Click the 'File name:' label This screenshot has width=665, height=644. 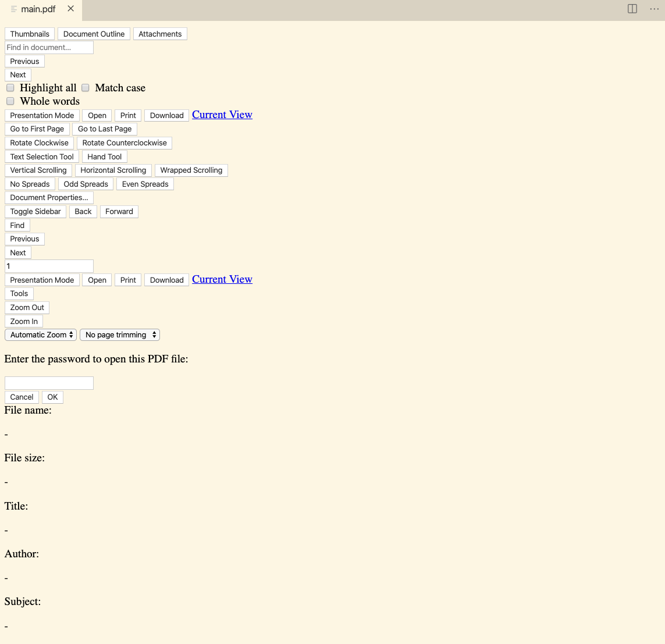(28, 410)
